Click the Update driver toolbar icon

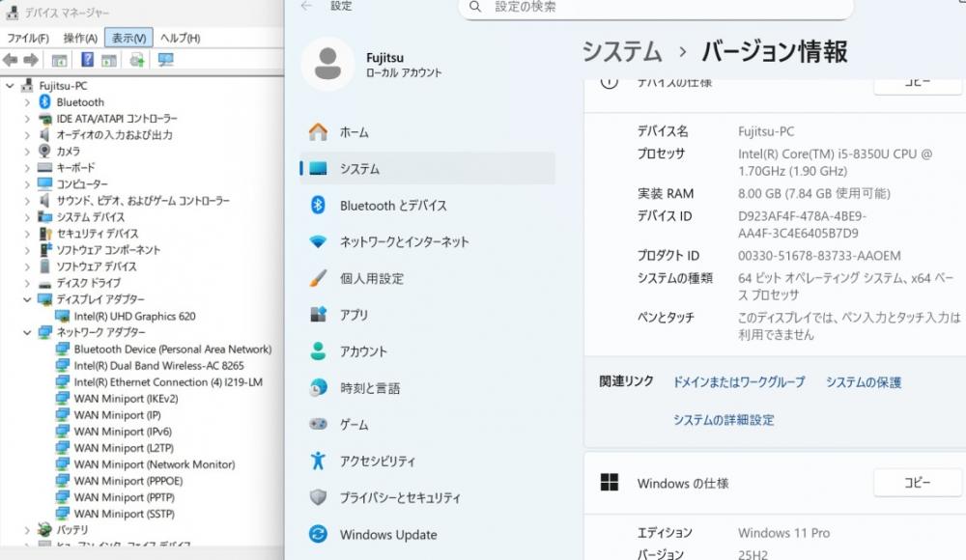tap(137, 60)
